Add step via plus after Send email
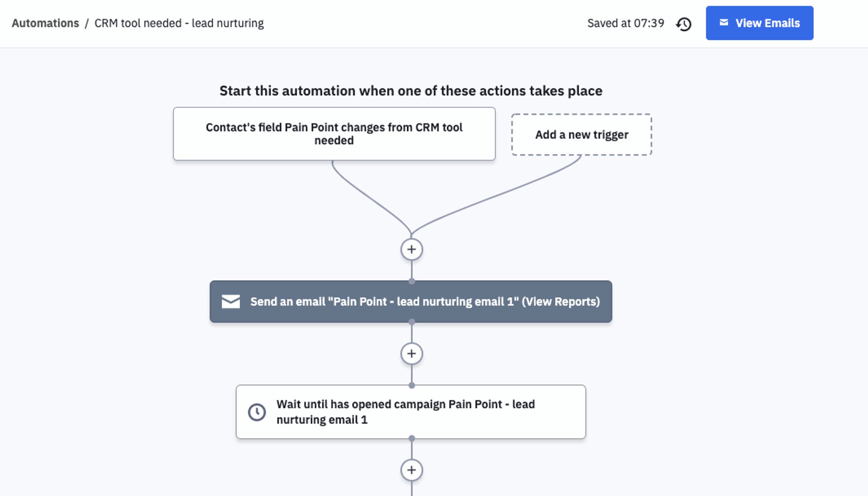 pos(411,353)
